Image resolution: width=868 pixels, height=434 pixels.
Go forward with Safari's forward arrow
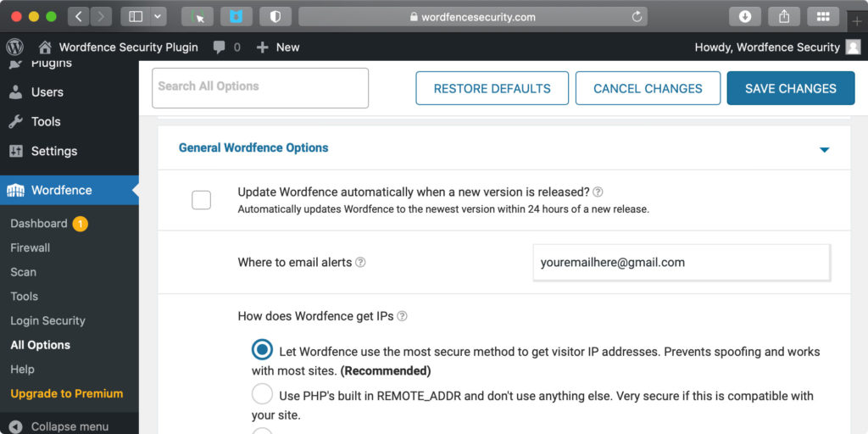coord(100,17)
